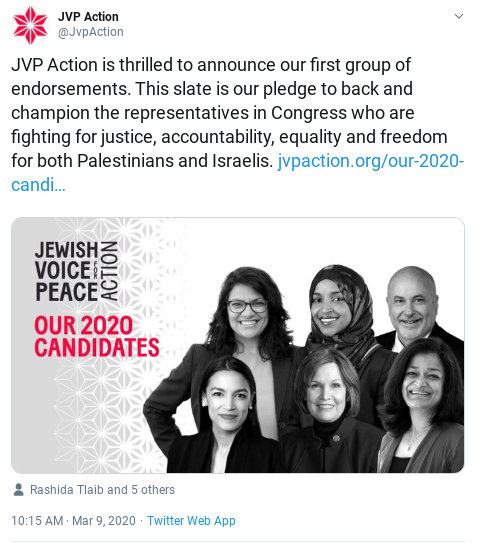477x543 pixels.
Task: Click the JVP Action display name
Action: click(88, 17)
